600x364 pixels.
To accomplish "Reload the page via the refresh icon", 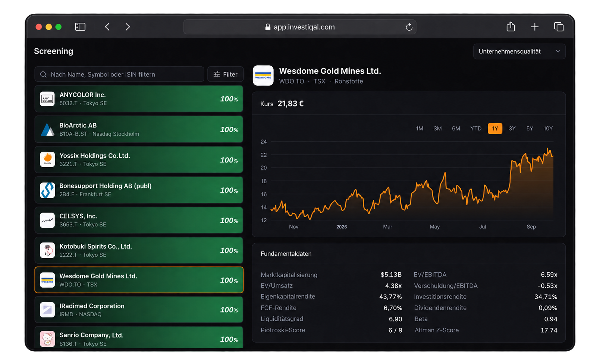I will click(x=409, y=27).
